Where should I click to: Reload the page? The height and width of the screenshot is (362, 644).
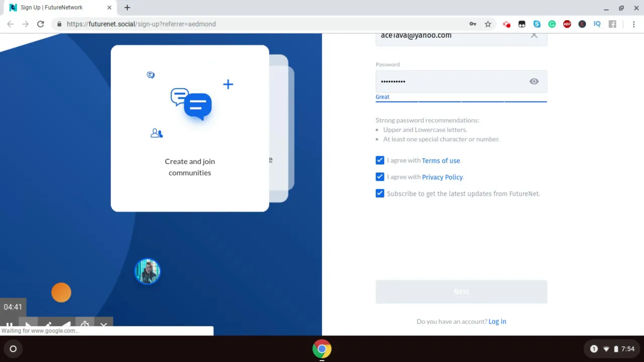click(41, 24)
